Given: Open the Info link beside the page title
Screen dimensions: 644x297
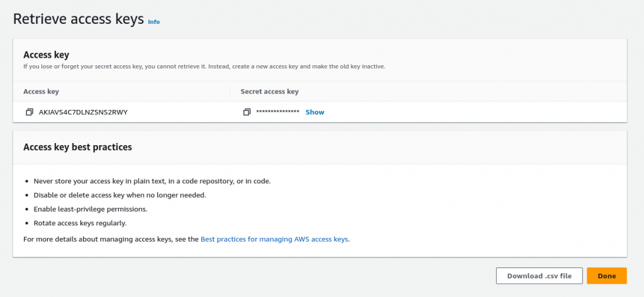Looking at the screenshot, I should pyautogui.click(x=153, y=22).
